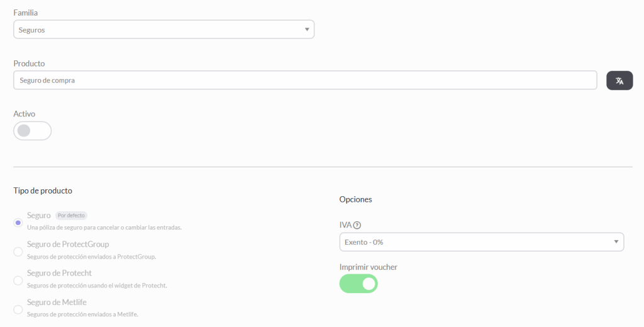Toggle the Activo switch on
This screenshot has height=327, width=644.
point(33,131)
